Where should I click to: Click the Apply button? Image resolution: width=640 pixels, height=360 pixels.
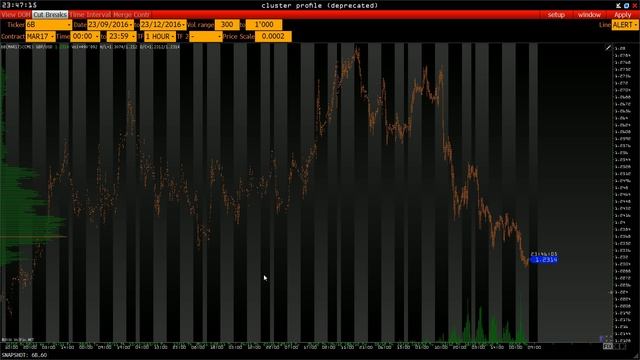(x=623, y=15)
